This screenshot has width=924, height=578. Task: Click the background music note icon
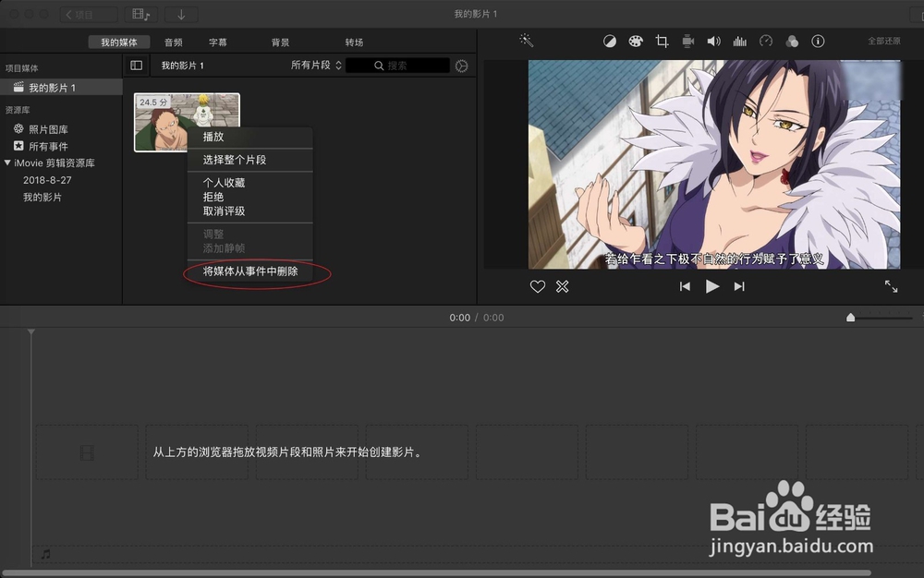[46, 554]
